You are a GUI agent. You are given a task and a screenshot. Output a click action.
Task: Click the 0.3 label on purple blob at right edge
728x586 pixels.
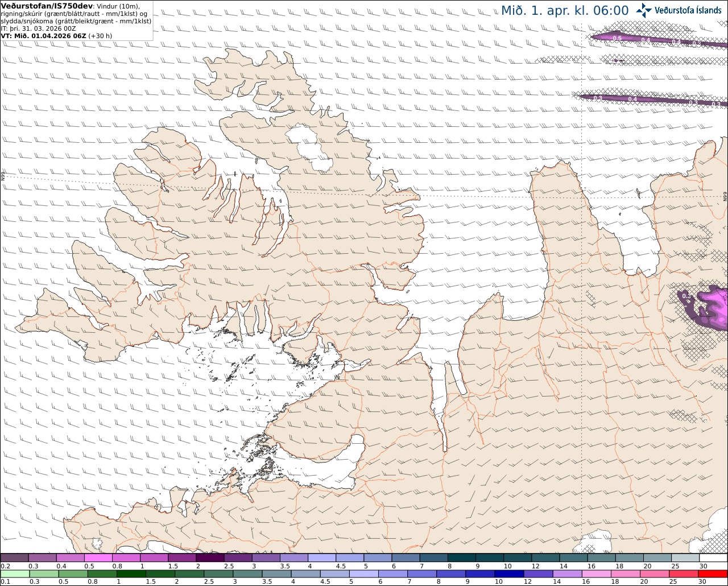(x=686, y=296)
